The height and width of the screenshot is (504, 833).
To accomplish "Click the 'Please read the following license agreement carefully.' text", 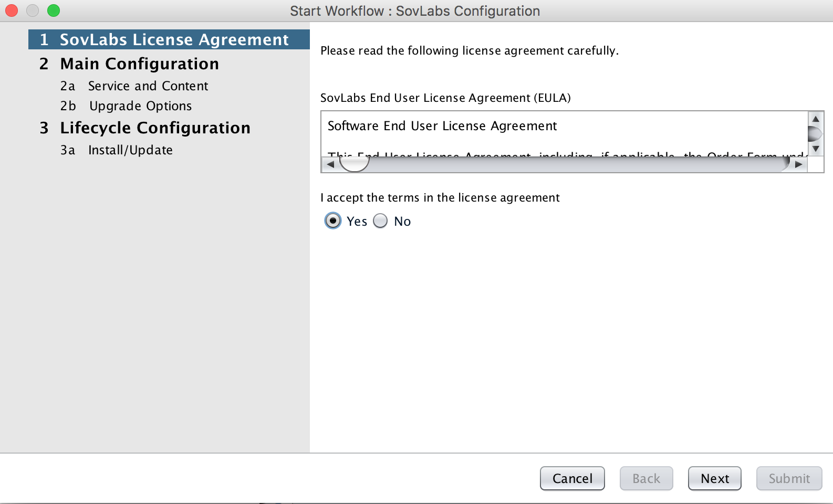I will 470,50.
